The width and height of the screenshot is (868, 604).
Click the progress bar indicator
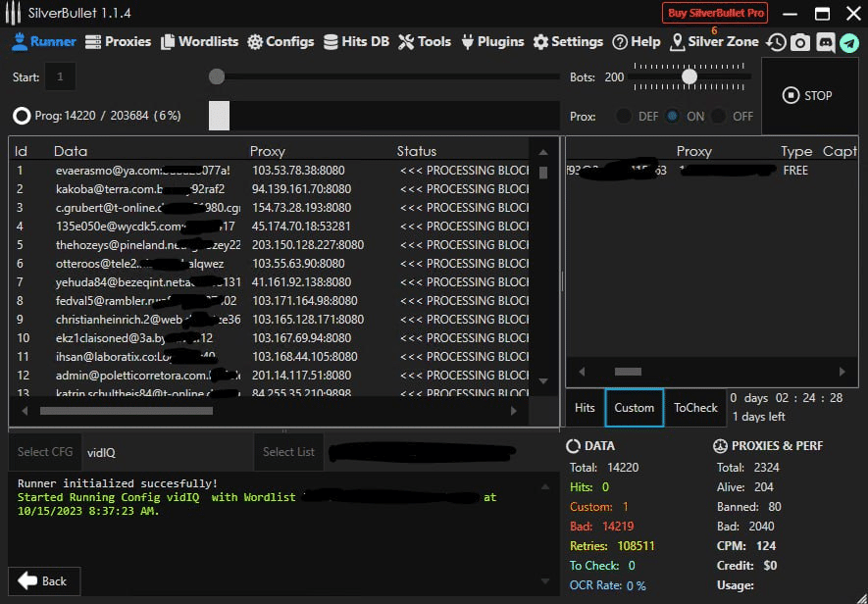(220, 116)
